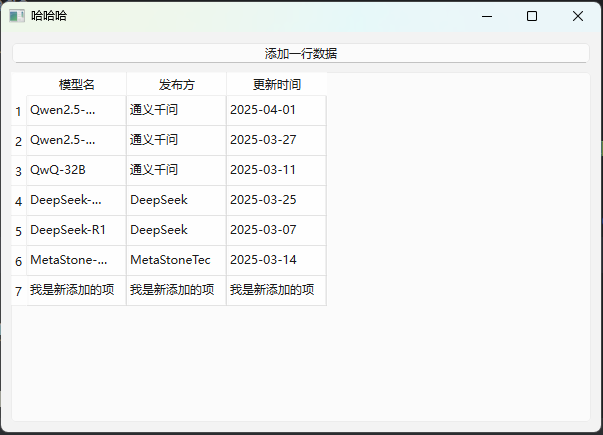
Task: Maximize the 哈哈哈 window
Action: (532, 16)
